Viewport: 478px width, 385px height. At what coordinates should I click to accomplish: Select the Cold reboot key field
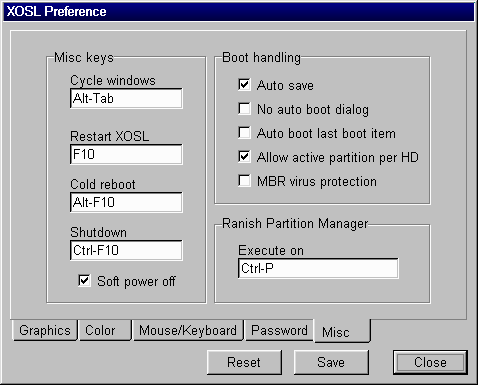(126, 202)
